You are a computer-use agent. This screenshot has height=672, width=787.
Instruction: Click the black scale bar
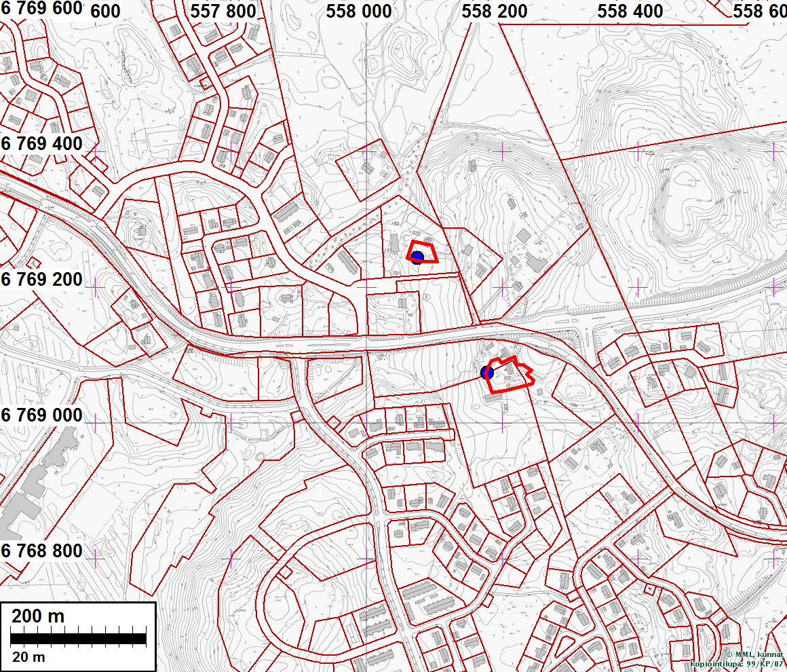coord(78,638)
